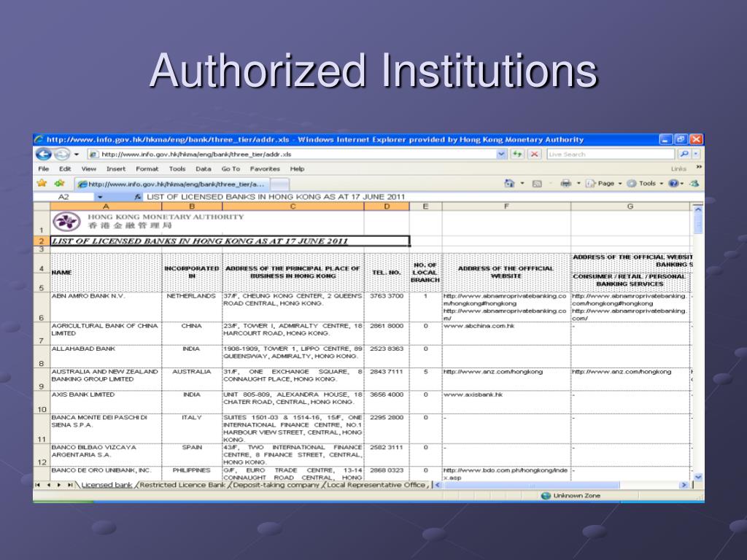Switch to the Licensed bank sheet tab

click(107, 485)
